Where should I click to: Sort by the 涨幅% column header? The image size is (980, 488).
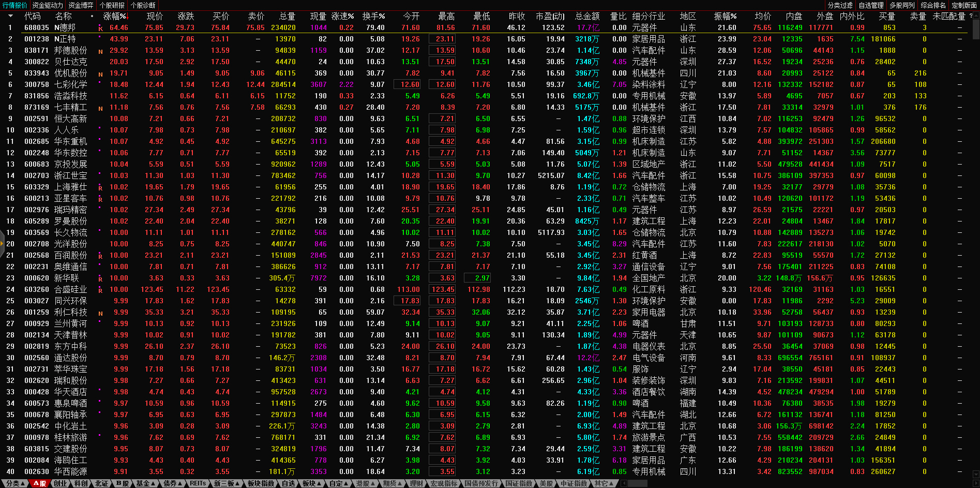tap(115, 17)
